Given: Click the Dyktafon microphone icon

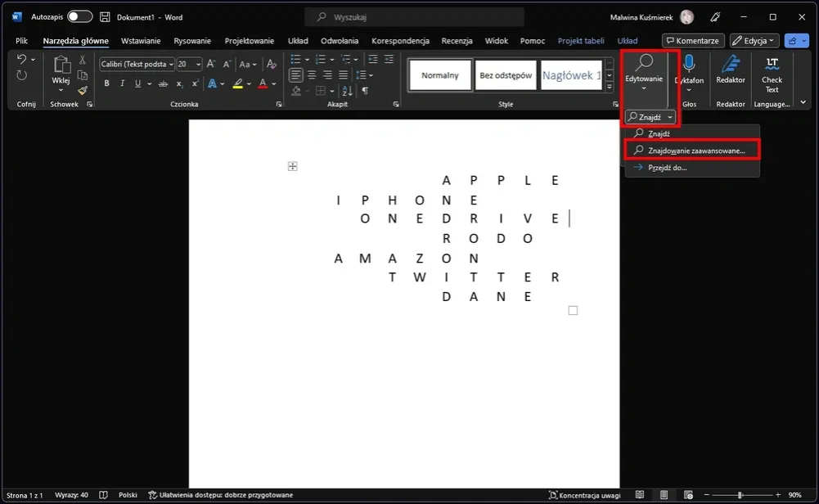Looking at the screenshot, I should click(689, 64).
